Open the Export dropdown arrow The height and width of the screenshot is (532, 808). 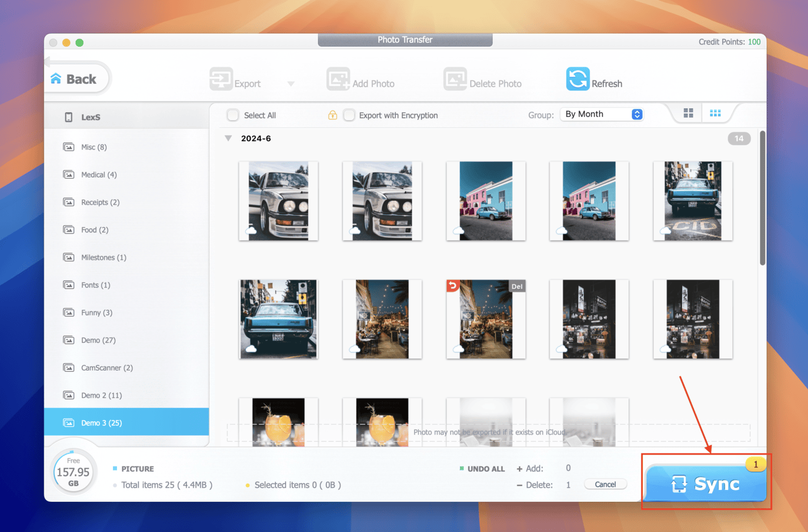point(291,84)
